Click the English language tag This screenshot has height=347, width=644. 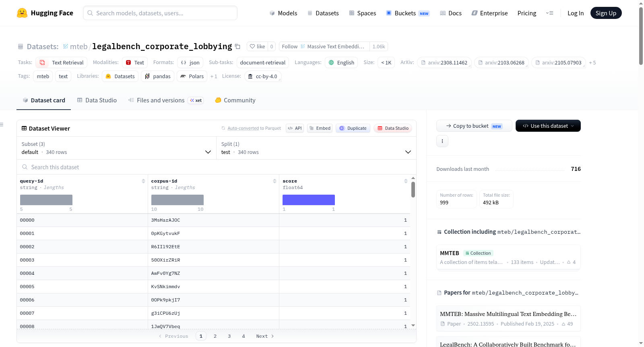pos(341,62)
